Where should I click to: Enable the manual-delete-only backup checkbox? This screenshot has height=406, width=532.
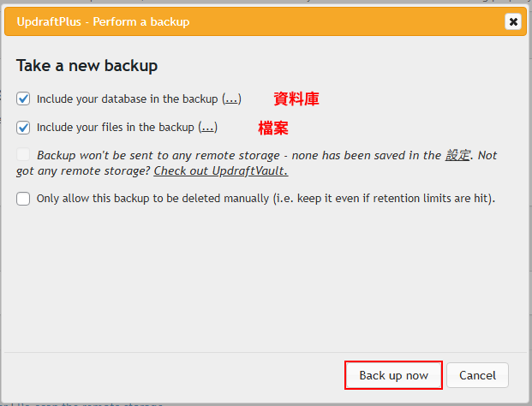point(23,199)
